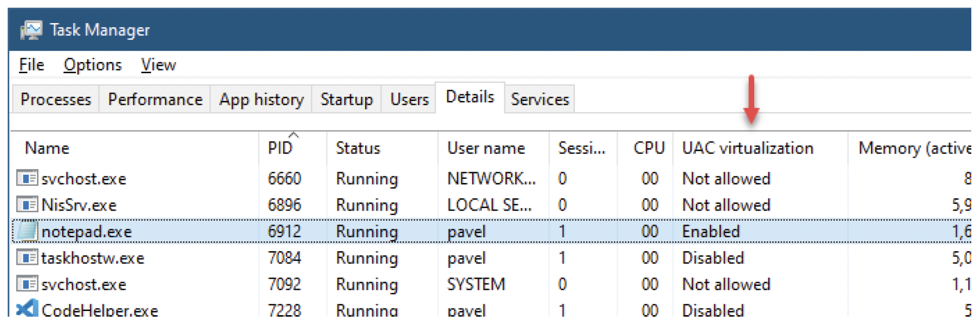This screenshot has height=331, width=980.
Task: Click the Task Manager title bar icon
Action: point(31,30)
